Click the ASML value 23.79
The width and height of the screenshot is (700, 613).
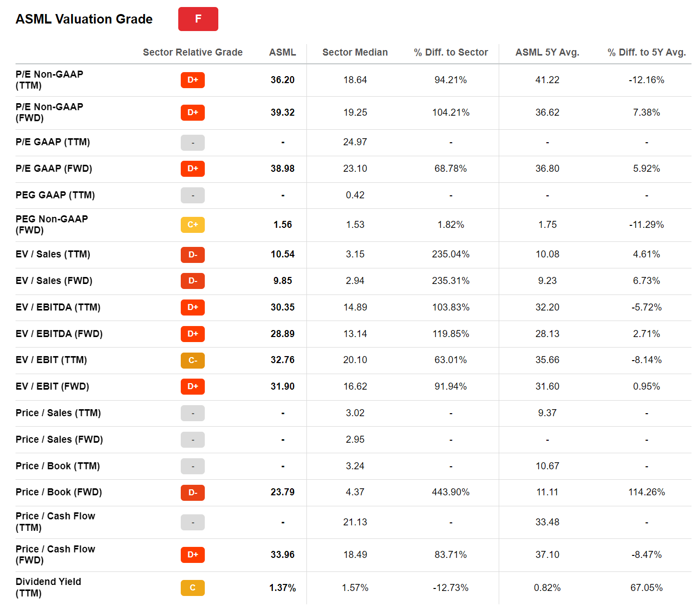click(x=282, y=492)
